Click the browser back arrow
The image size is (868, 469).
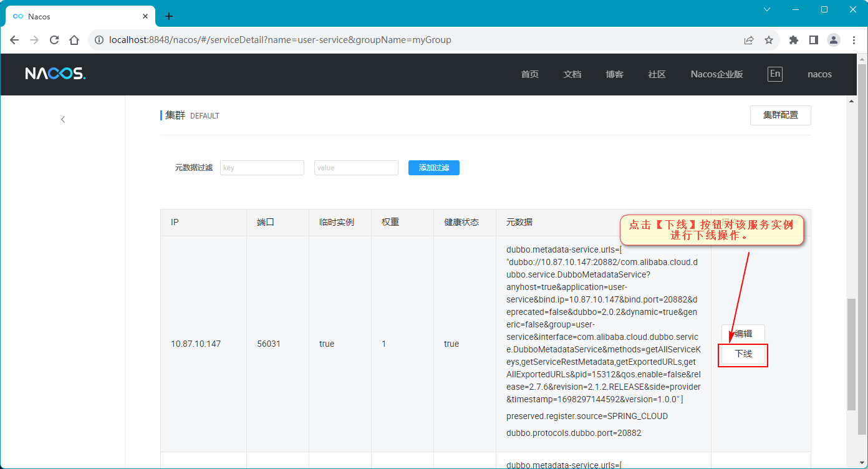(x=14, y=40)
